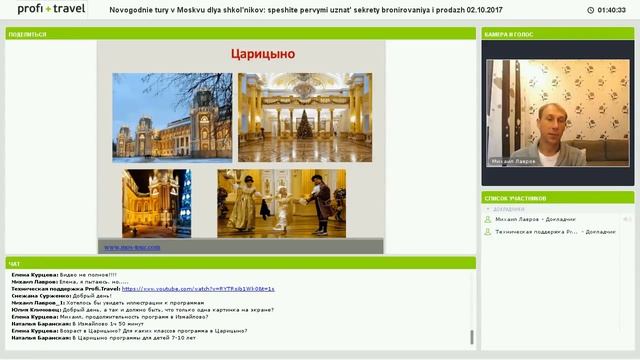This screenshot has width=640, height=360.
Task: Collapse the Докладчики group in participants list
Action: 488,209
